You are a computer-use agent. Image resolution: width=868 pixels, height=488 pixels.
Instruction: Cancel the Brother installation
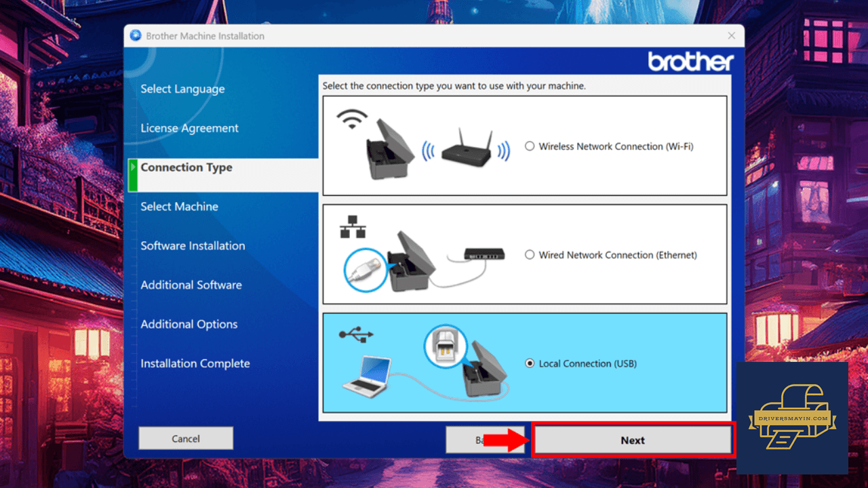[186, 439]
